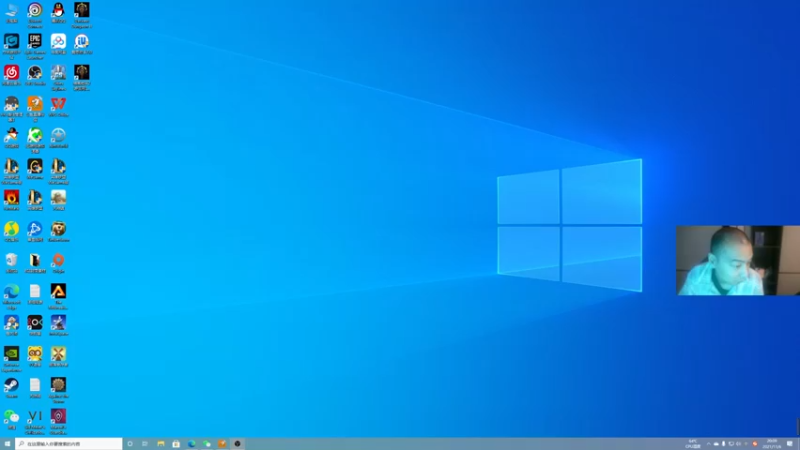Screen dimensions: 800x450
Task: Open Task View from the taskbar
Action: pyautogui.click(x=145, y=444)
